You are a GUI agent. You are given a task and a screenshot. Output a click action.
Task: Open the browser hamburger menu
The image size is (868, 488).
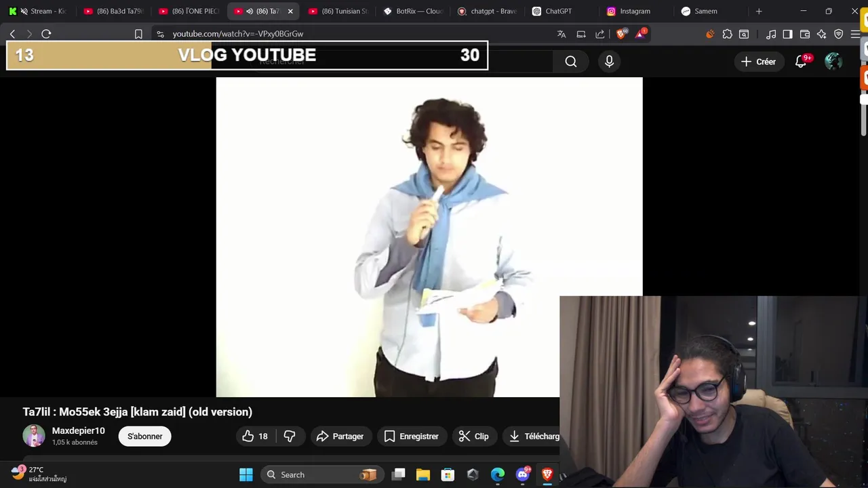click(856, 34)
